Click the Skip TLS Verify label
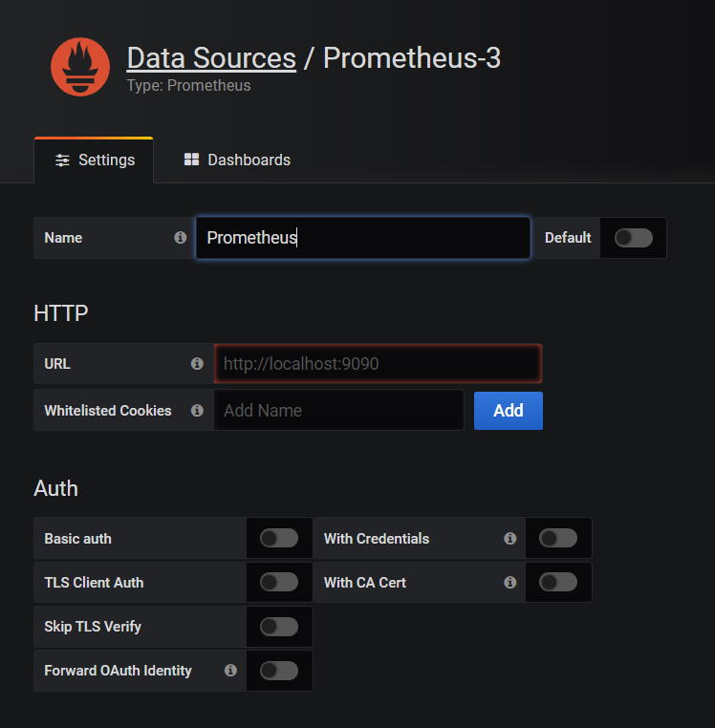The width and height of the screenshot is (715, 728). pyautogui.click(x=93, y=627)
